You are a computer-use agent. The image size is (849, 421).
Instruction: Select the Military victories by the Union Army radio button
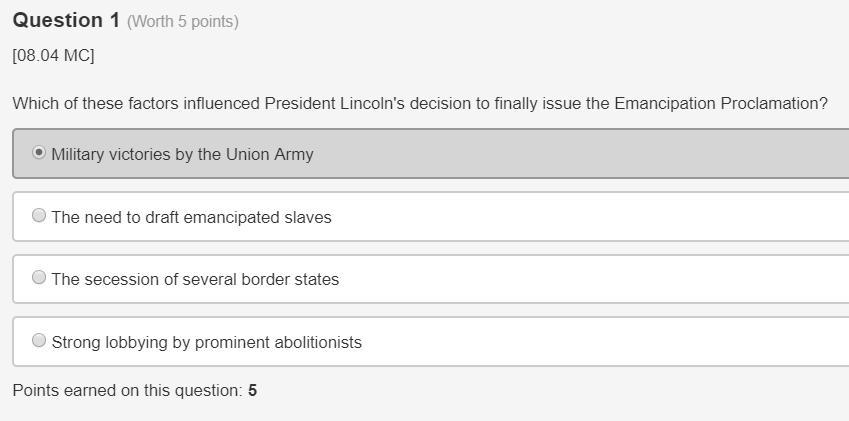point(39,153)
